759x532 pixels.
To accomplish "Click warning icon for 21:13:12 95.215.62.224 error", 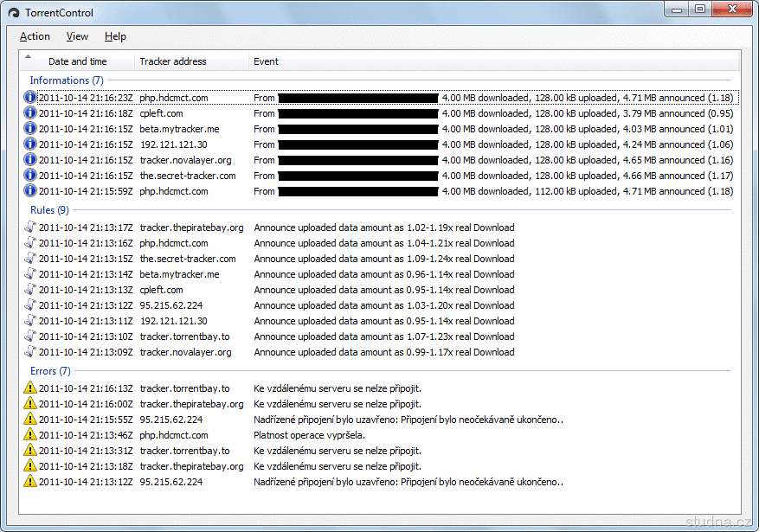I will click(30, 482).
